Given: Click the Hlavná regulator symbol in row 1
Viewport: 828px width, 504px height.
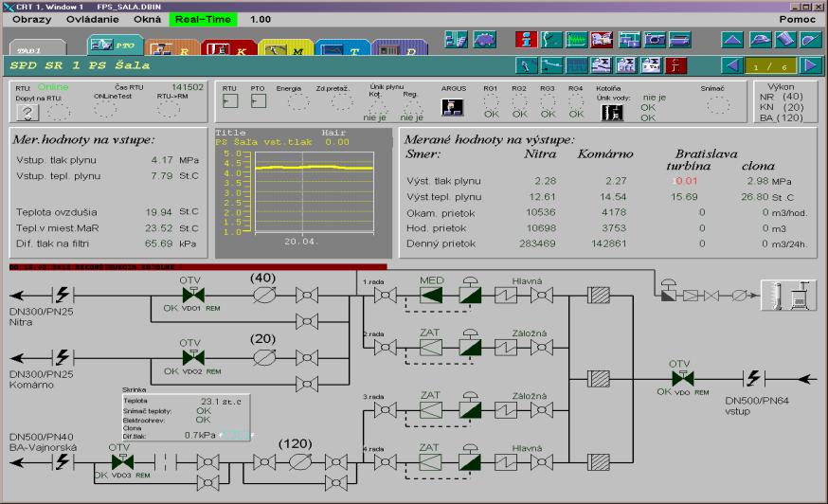Looking at the screenshot, I should [x=506, y=295].
